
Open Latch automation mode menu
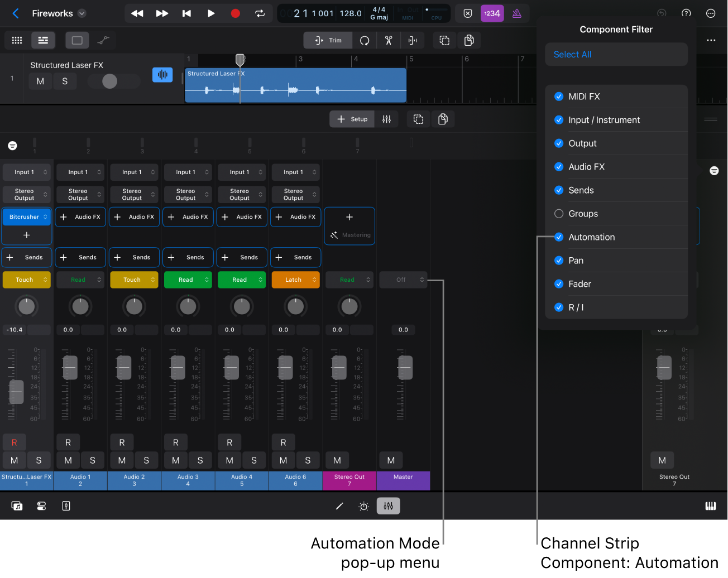[x=296, y=280]
